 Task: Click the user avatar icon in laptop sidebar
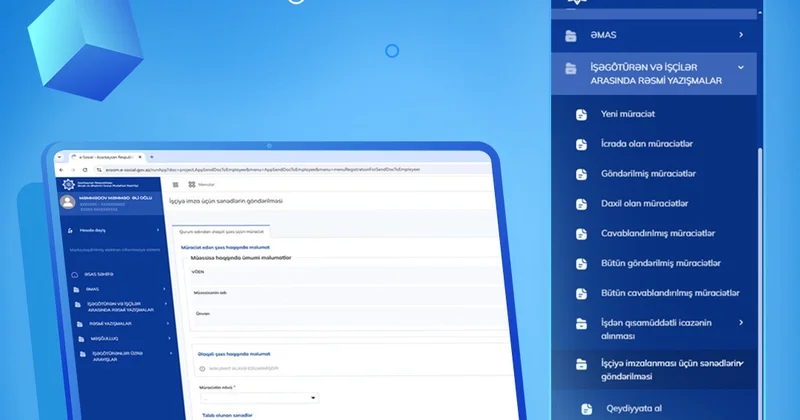pyautogui.click(x=68, y=201)
